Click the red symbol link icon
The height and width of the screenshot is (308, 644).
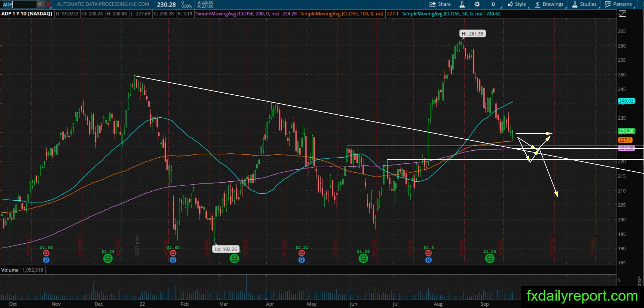49,4
